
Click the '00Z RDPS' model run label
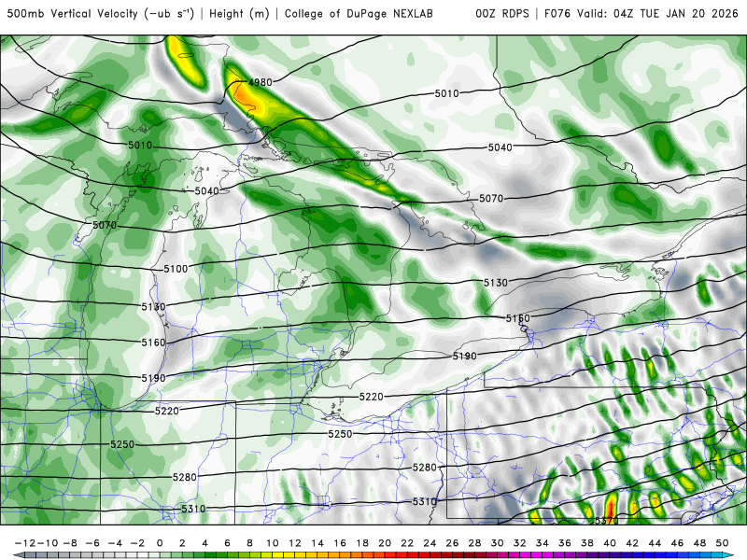(x=502, y=14)
